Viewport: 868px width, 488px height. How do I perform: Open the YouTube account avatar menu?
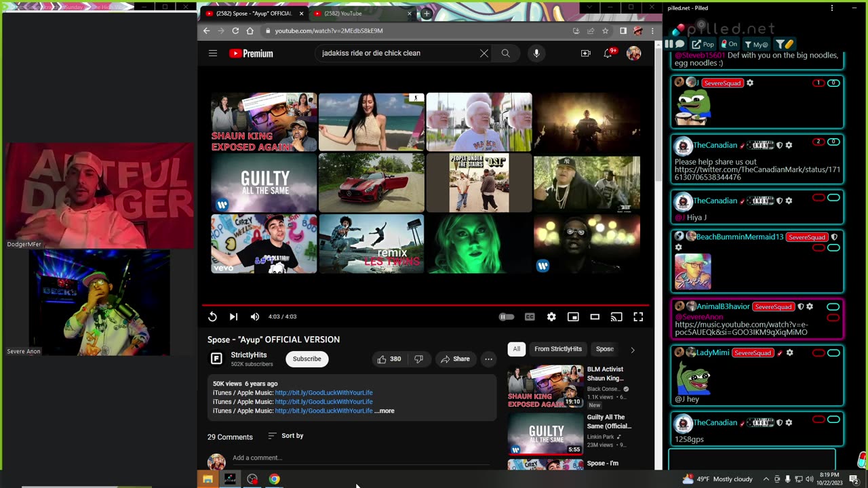[x=634, y=54]
